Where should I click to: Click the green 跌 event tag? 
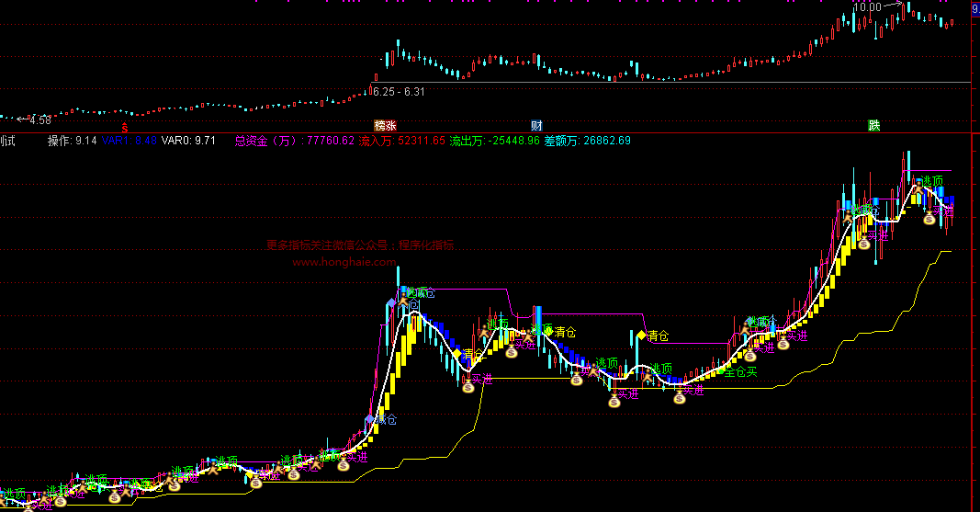coord(873,125)
